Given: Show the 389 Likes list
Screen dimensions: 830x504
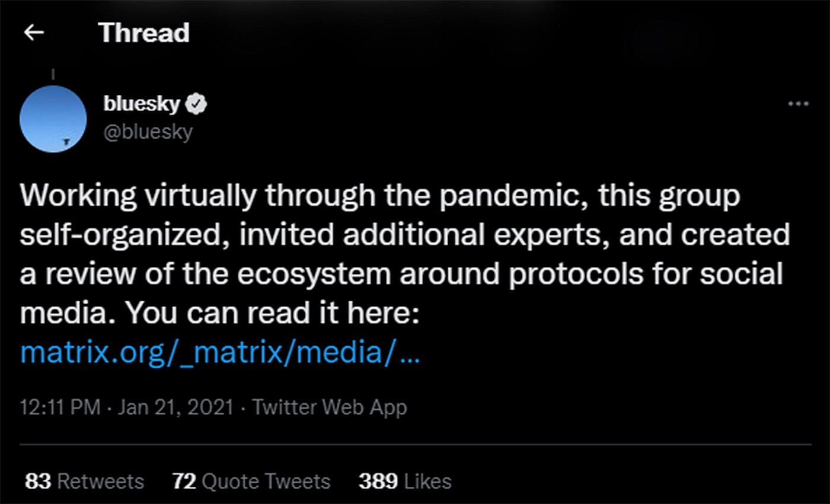Looking at the screenshot, I should [405, 481].
